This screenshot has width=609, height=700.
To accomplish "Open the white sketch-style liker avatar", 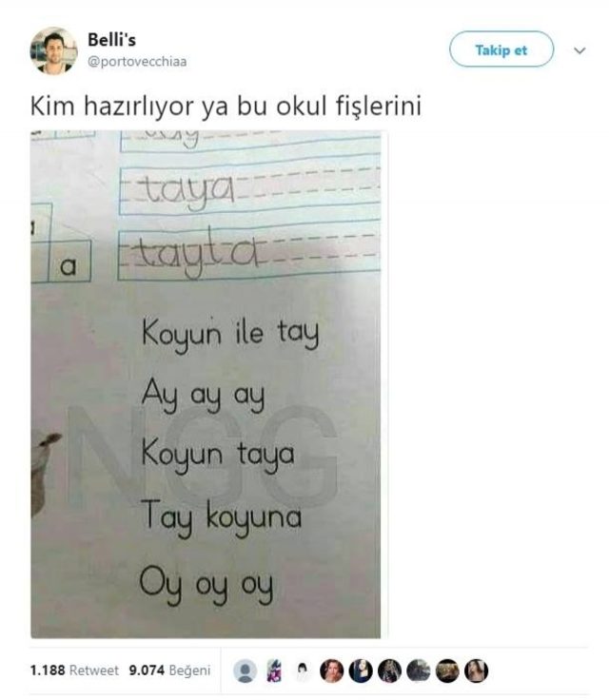I will point(303,671).
